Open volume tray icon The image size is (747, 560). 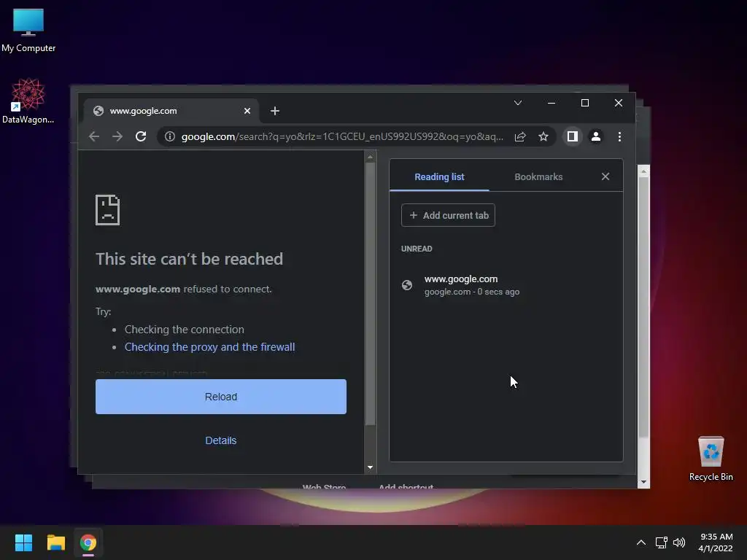[x=679, y=542]
